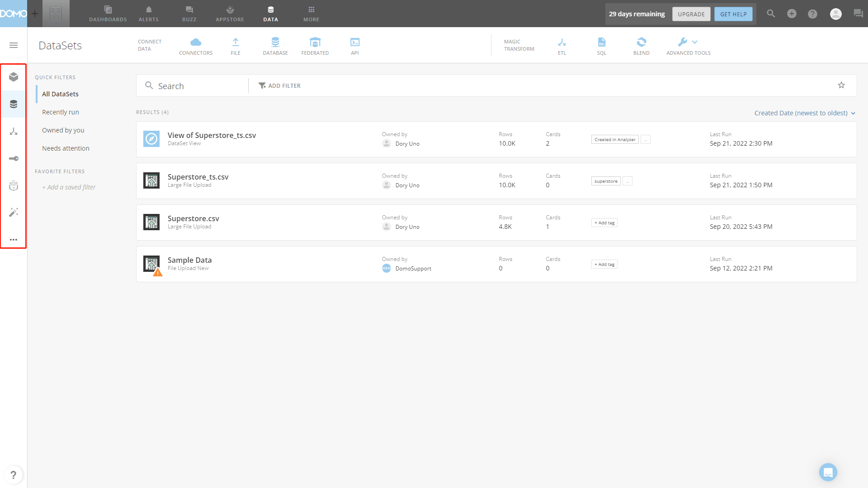Open the bottom-left help question button
Image resolution: width=868 pixels, height=488 pixels.
tap(14, 475)
